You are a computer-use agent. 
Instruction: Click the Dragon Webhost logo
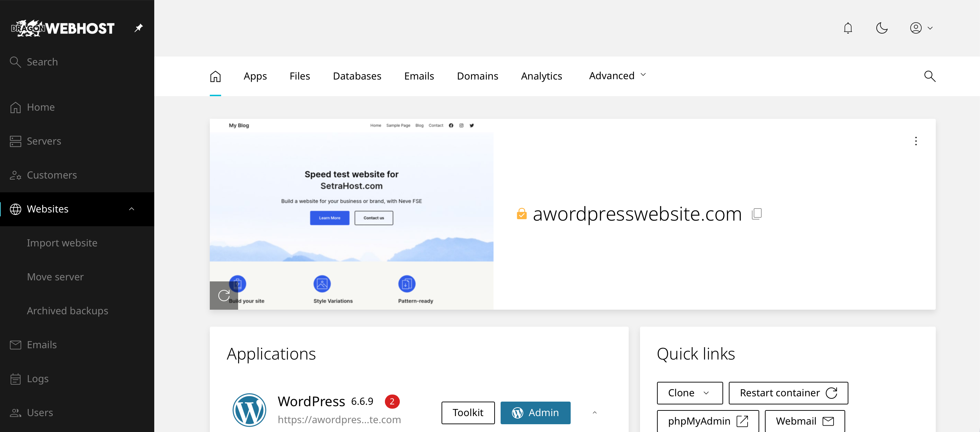[x=63, y=28]
